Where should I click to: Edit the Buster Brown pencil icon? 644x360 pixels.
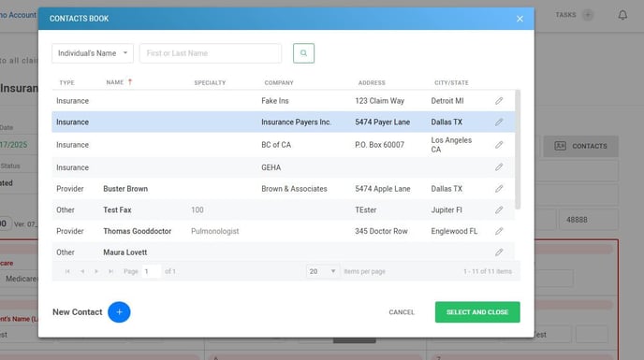tap(499, 189)
